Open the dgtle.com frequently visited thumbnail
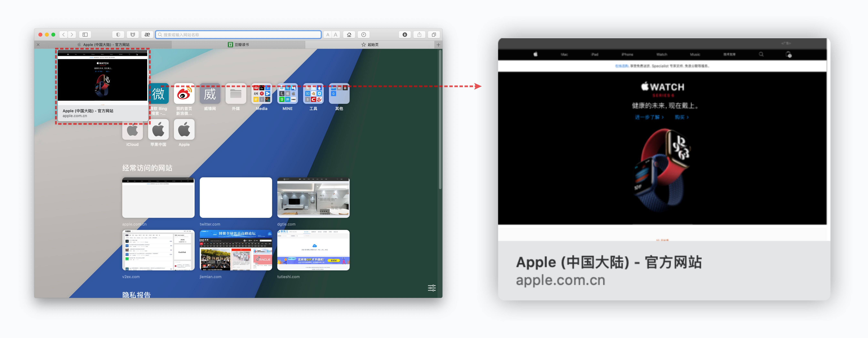Image resolution: width=868 pixels, height=338 pixels. [313, 197]
